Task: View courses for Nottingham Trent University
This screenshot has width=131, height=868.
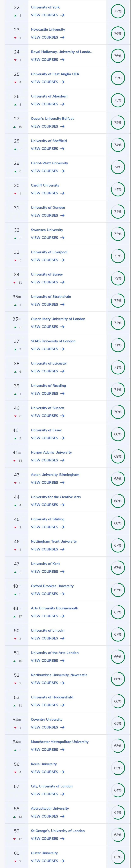Action: pos(44,549)
